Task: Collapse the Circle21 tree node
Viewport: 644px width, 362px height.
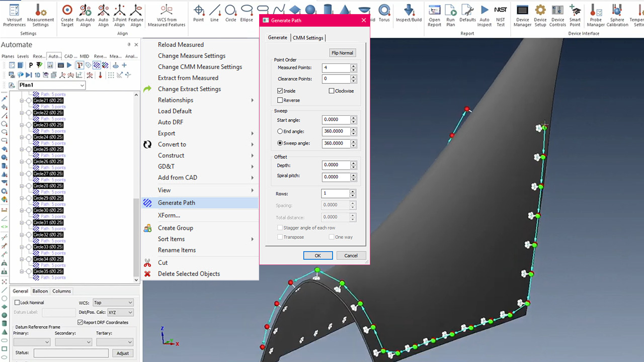Action: (22, 101)
